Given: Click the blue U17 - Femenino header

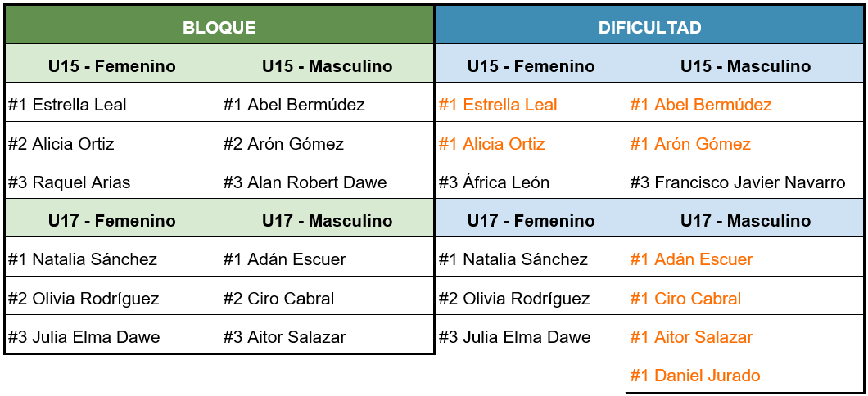Looking at the screenshot, I should click(531, 221).
